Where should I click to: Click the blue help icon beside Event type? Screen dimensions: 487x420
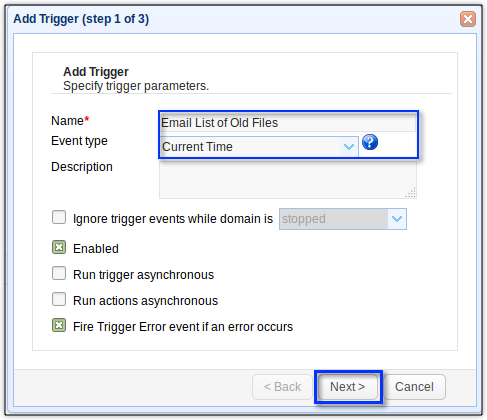370,142
